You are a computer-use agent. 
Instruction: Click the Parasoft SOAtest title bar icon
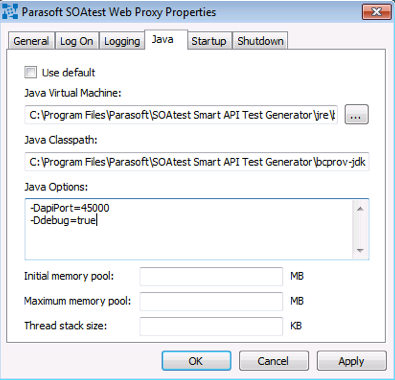(x=10, y=12)
